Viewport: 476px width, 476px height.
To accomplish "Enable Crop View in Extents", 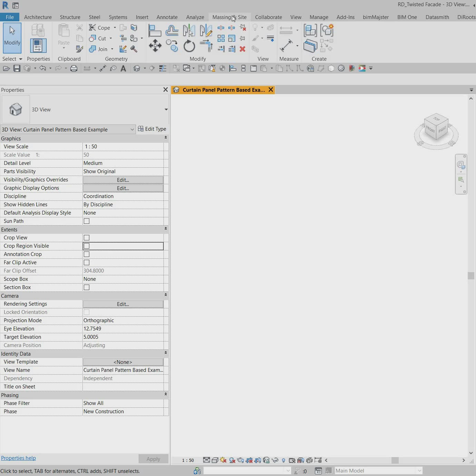I will pyautogui.click(x=87, y=237).
